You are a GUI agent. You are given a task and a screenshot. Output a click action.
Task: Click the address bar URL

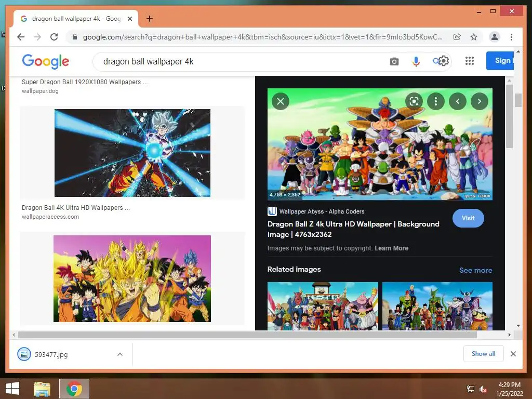point(262,37)
